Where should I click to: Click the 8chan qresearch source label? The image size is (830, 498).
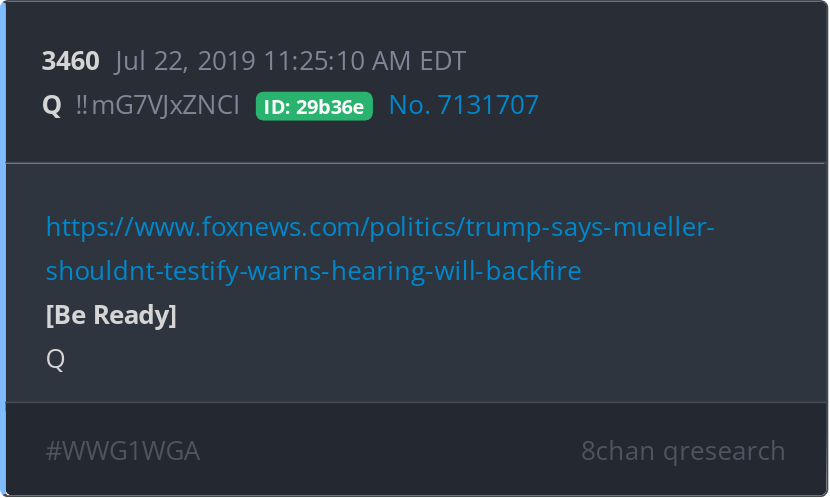tap(683, 451)
